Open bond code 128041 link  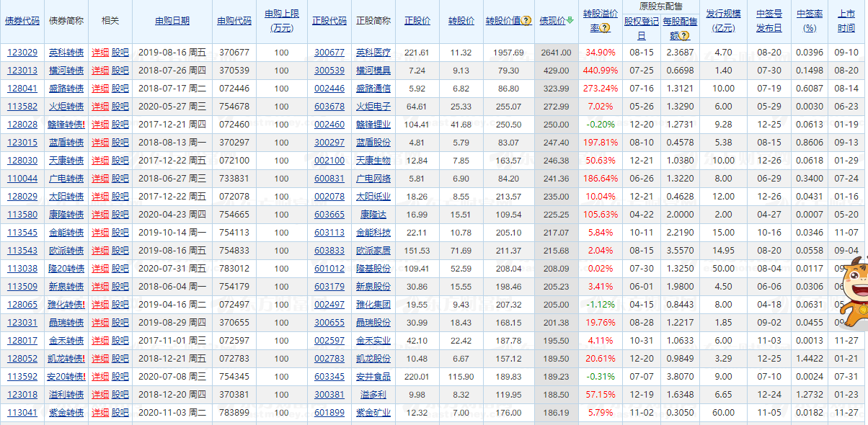22,89
